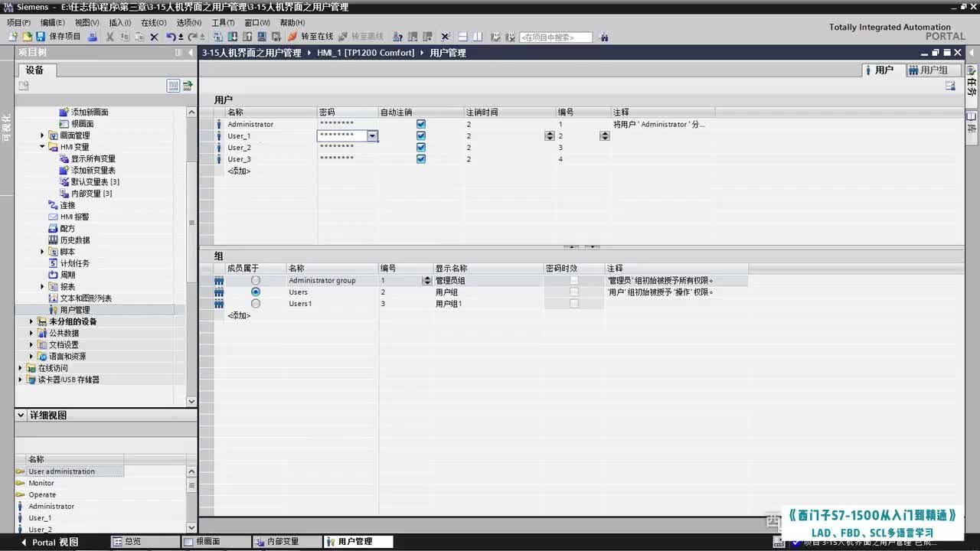Click the Open project toolbar icon
Viewport: 980px width, 551px height.
[x=27, y=37]
